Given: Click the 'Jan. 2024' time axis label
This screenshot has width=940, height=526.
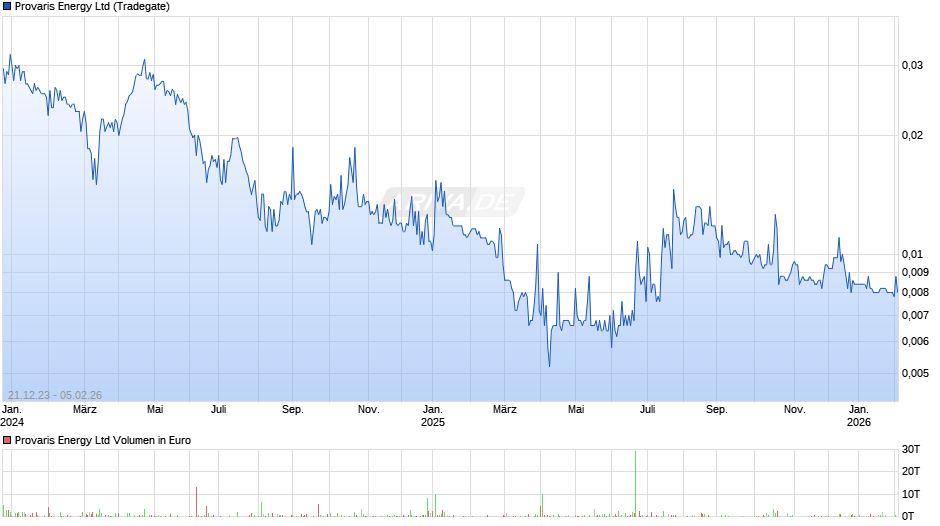Looking at the screenshot, I should [13, 416].
